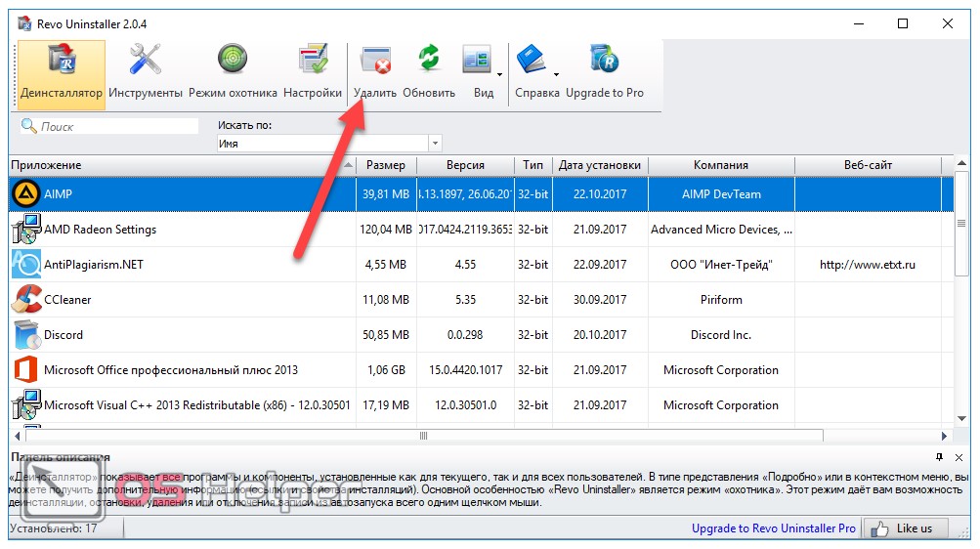Screen dimensions: 980x549
Task: Pin the Панель описания panel
Action: pyautogui.click(x=939, y=456)
